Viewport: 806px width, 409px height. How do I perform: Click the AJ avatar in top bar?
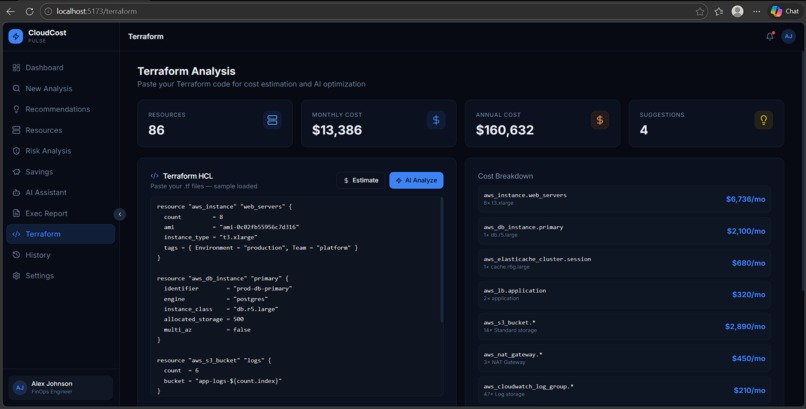point(788,36)
